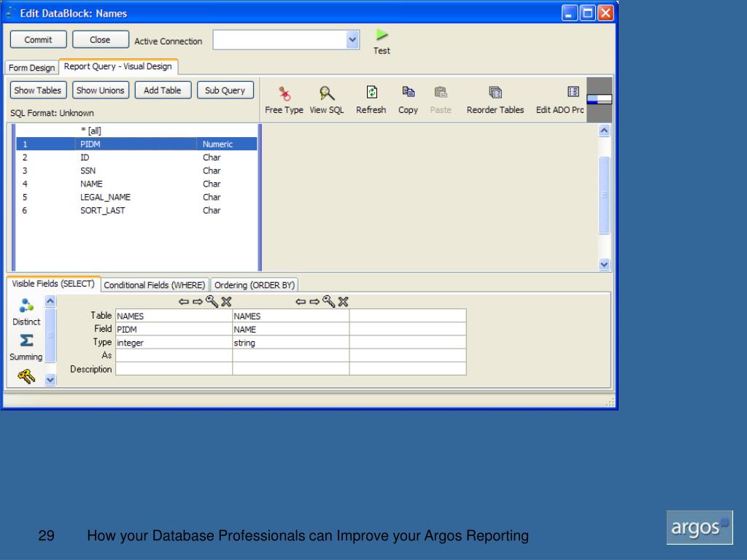Click the up arrow beside the Distinct icon
This screenshot has width=747, height=560.
pos(50,301)
